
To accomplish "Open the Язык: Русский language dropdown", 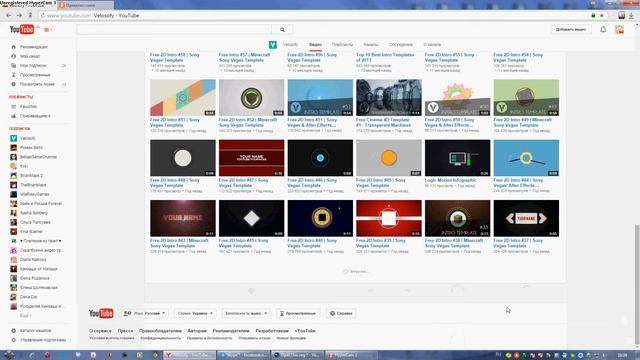I will pyautogui.click(x=144, y=313).
